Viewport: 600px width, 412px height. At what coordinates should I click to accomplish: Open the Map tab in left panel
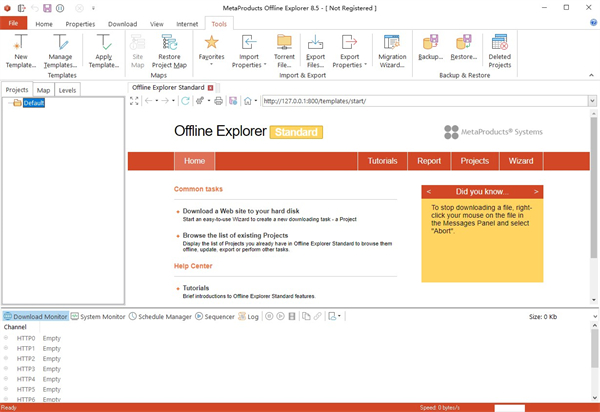pyautogui.click(x=44, y=90)
